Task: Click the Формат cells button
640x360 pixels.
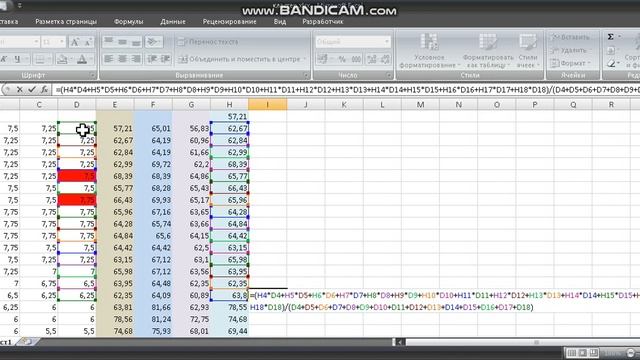Action: point(570,63)
